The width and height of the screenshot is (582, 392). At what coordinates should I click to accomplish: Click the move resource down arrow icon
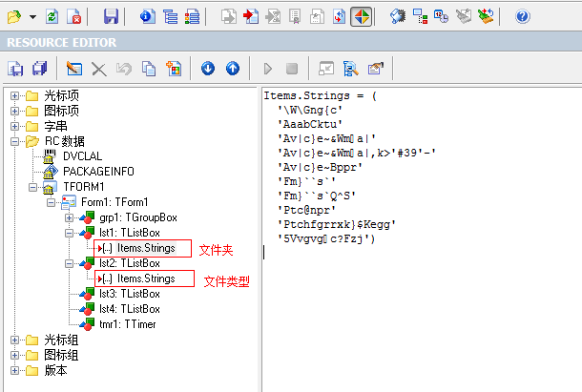click(208, 68)
